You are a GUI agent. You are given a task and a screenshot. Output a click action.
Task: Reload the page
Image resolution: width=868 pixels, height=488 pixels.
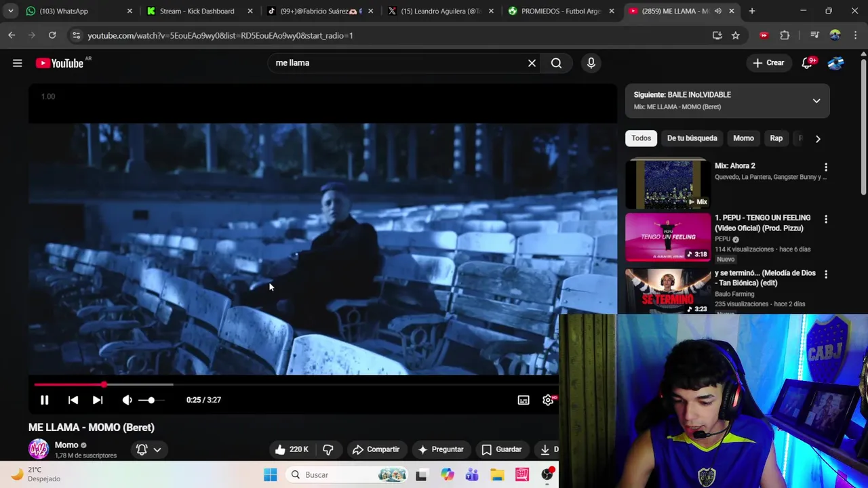tap(52, 35)
